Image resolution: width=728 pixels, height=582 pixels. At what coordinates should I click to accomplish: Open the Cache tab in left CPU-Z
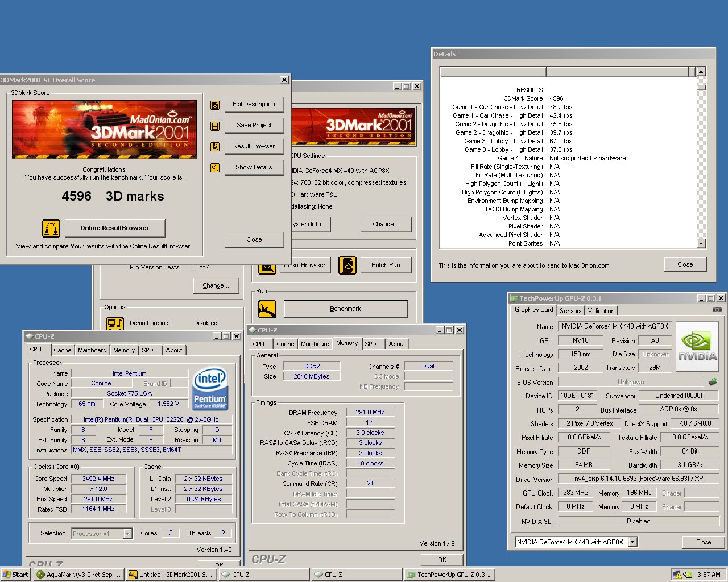click(x=63, y=351)
